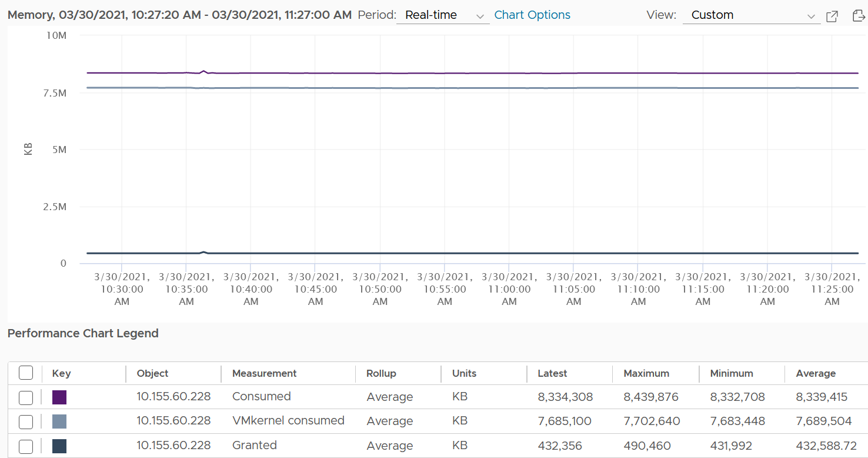The width and height of the screenshot is (868, 458).
Task: Select the VMkernel consumed measurement cell
Action: click(288, 420)
